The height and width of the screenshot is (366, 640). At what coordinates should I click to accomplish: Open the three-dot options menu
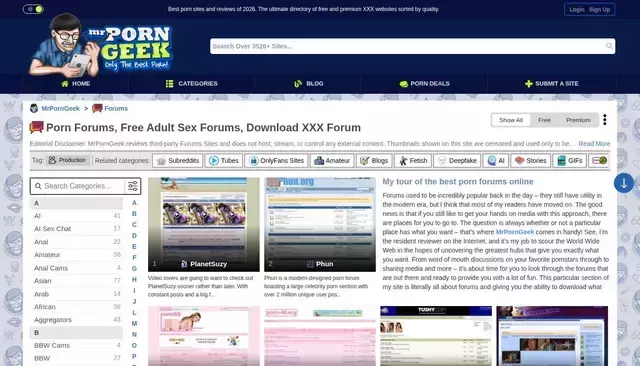tap(604, 120)
